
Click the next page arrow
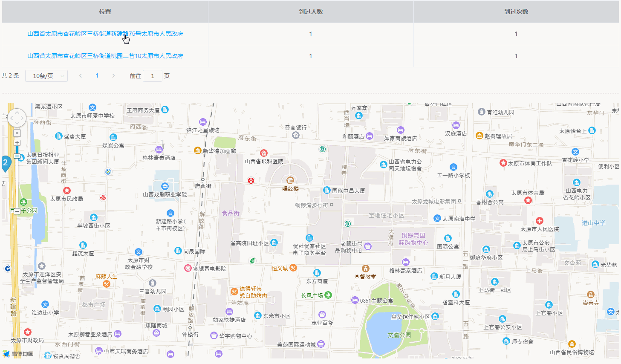(x=114, y=75)
